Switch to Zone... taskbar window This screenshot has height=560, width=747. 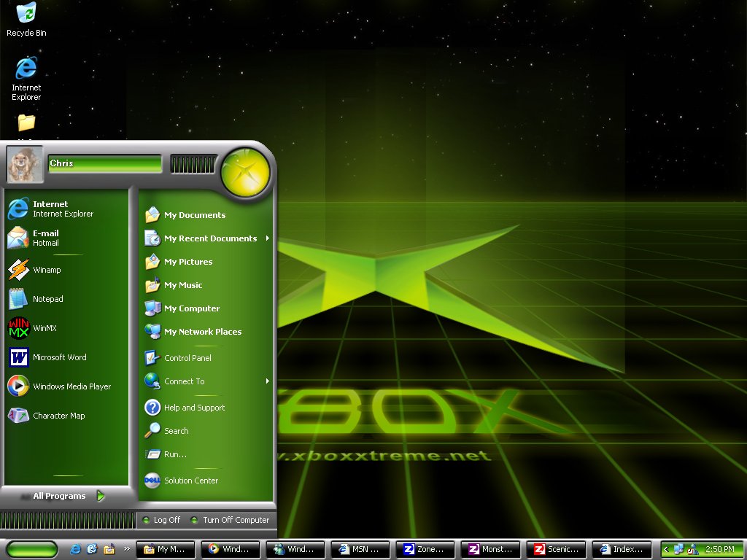click(425, 549)
